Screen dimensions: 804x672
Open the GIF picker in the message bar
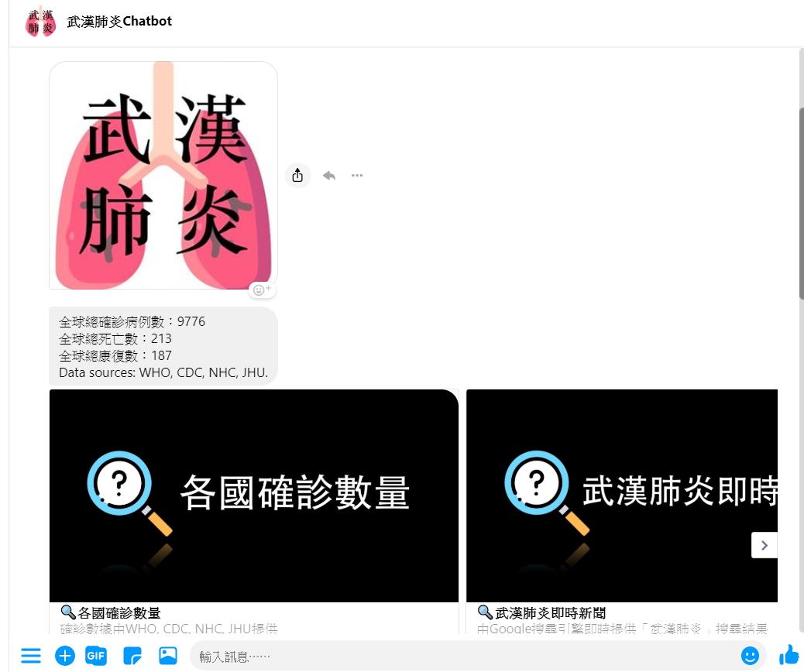tap(96, 656)
